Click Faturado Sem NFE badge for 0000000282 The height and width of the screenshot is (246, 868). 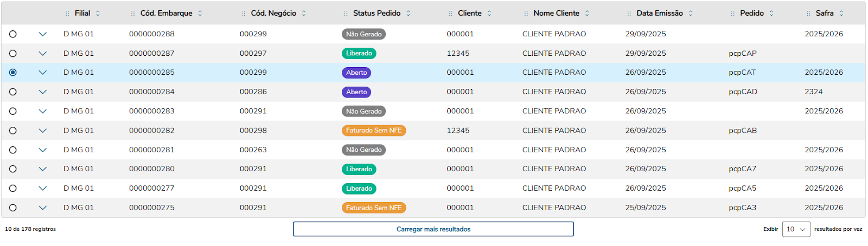(374, 131)
